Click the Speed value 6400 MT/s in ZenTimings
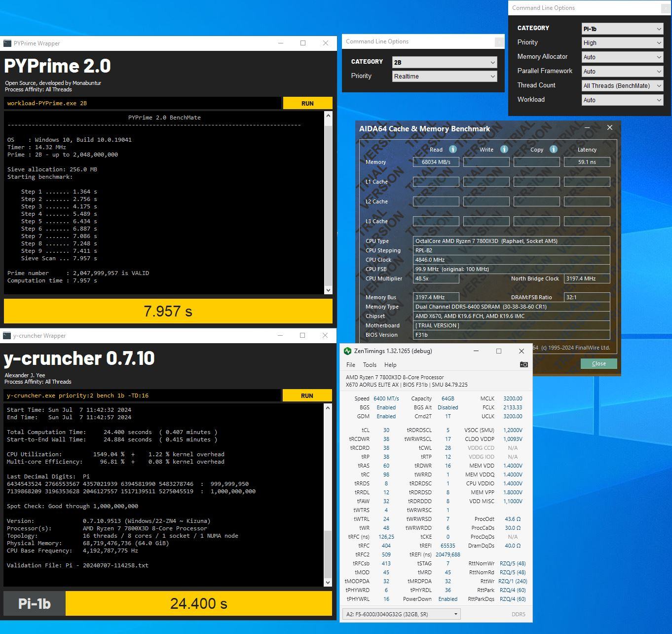672x634 pixels. point(386,398)
